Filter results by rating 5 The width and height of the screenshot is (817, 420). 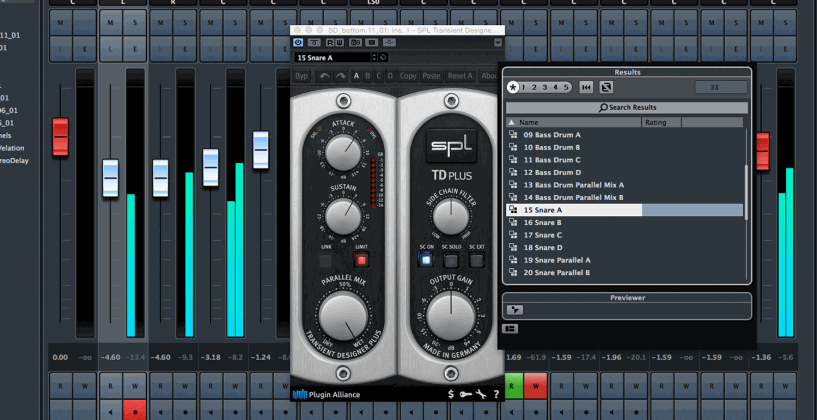tap(566, 88)
